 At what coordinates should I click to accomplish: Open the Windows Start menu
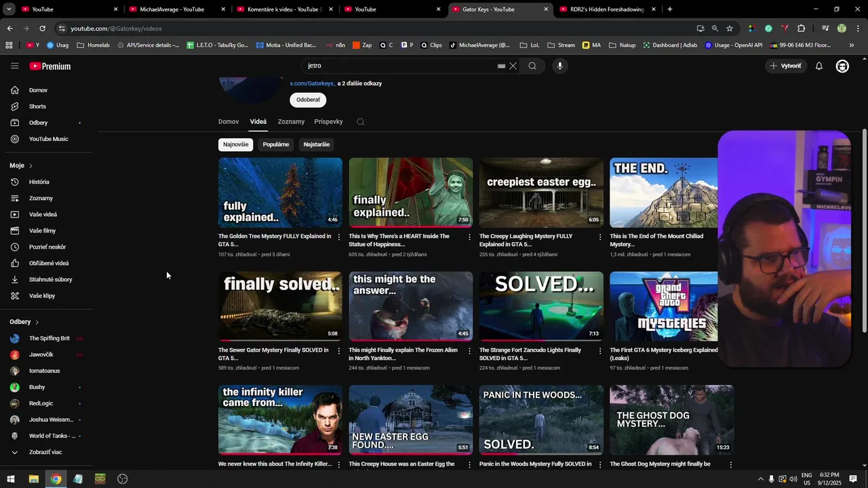click(x=11, y=479)
